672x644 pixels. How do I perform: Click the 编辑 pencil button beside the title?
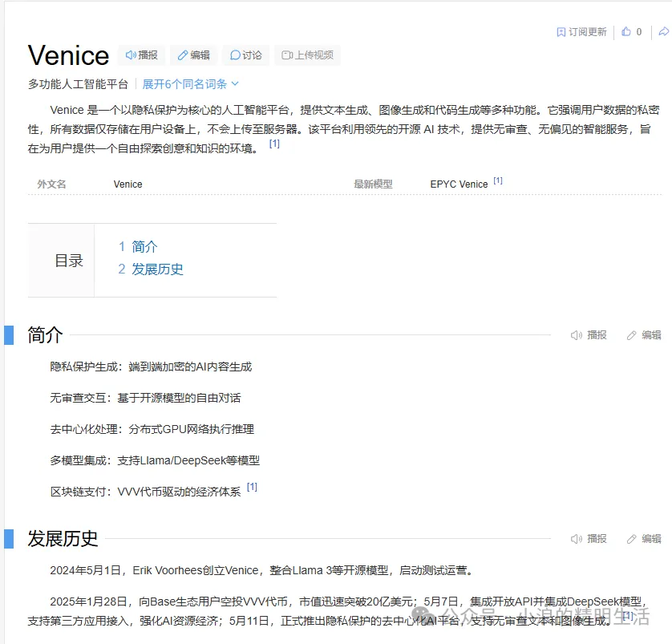coord(194,55)
